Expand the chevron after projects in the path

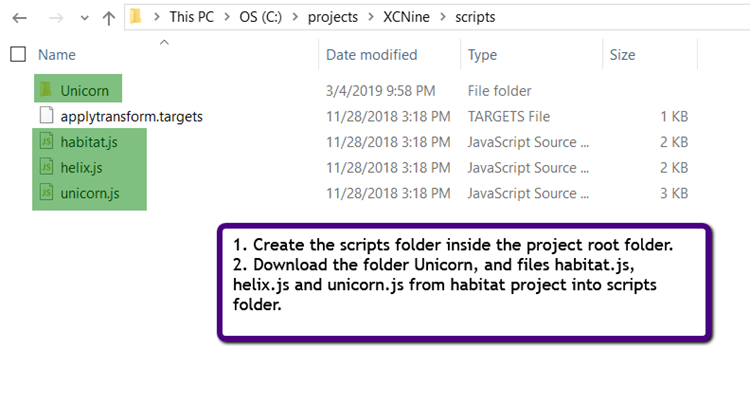pos(371,17)
